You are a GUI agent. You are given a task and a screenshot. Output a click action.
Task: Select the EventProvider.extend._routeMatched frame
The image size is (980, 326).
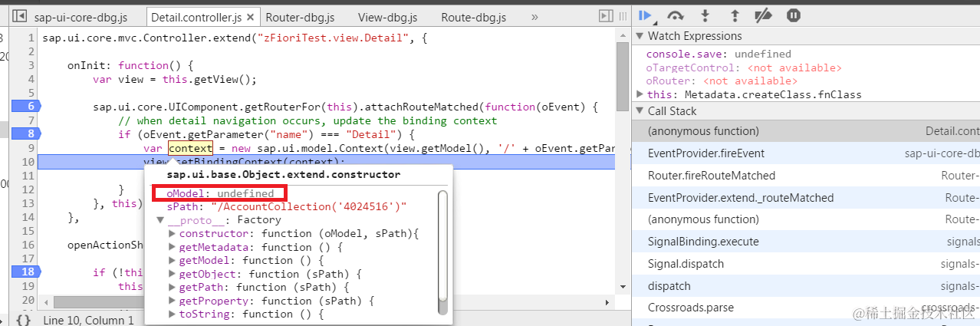tap(806, 198)
